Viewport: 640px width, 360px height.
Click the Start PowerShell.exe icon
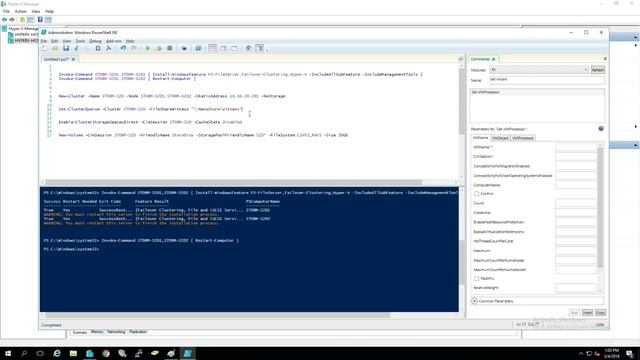198,48
